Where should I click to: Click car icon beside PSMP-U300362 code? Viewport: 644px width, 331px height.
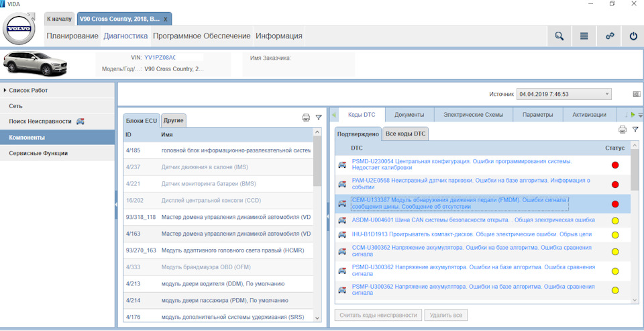coord(342,290)
